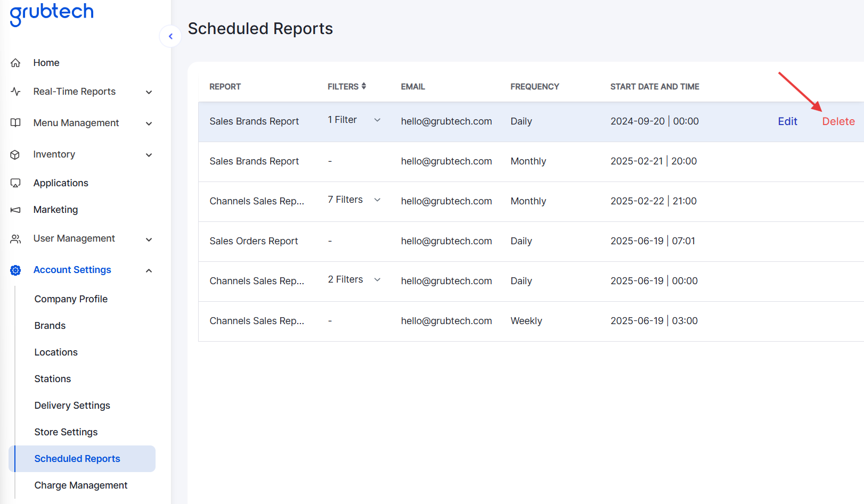Sort the table by the Filters column
864x504 pixels.
[364, 86]
